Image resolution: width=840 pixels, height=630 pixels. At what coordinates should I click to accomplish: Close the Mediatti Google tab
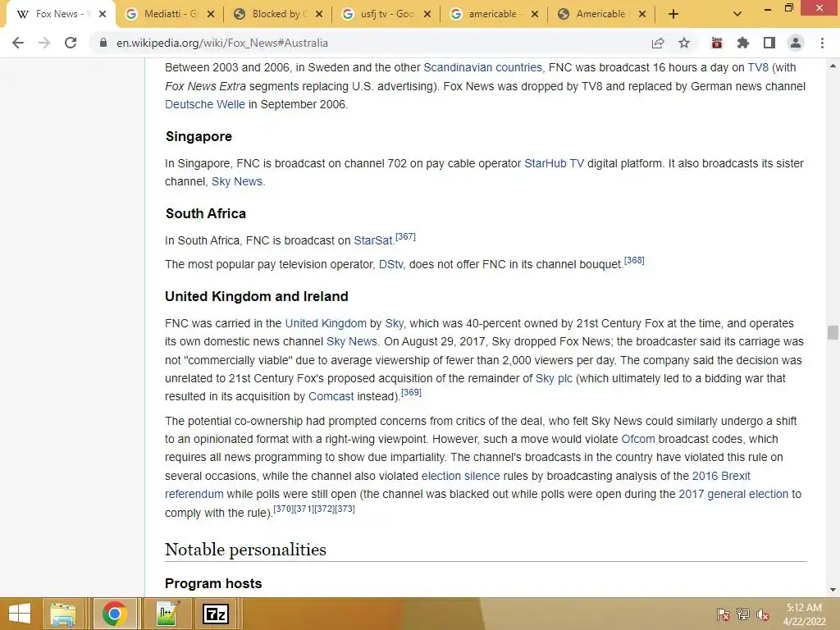pyautogui.click(x=211, y=14)
